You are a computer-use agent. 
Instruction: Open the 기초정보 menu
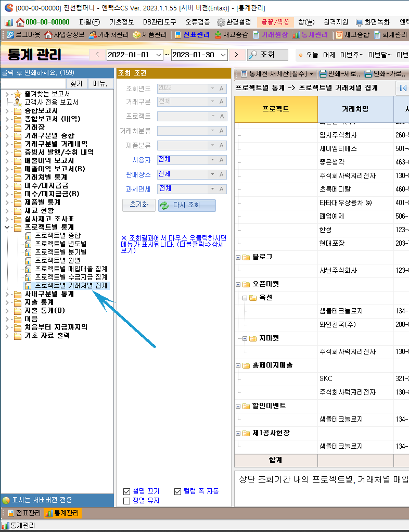click(121, 22)
